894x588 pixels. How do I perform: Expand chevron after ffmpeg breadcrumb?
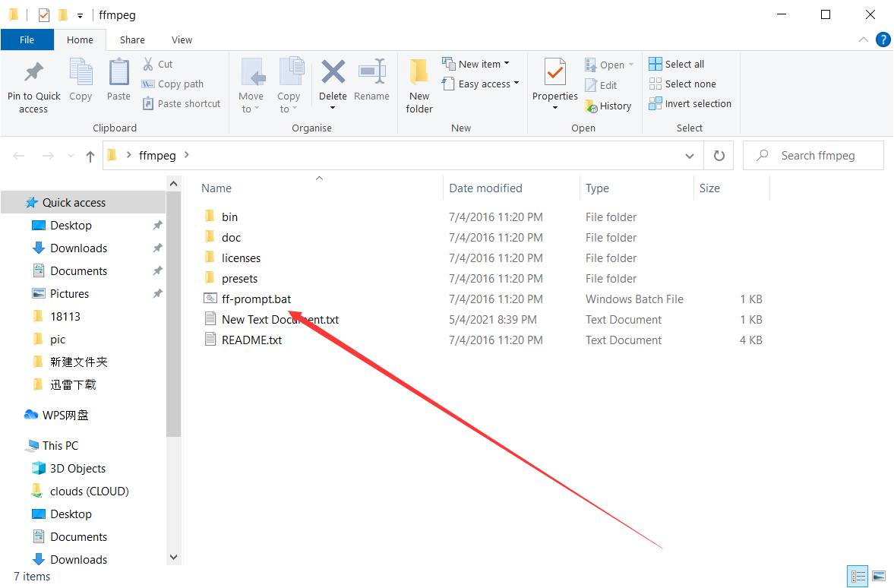(186, 155)
